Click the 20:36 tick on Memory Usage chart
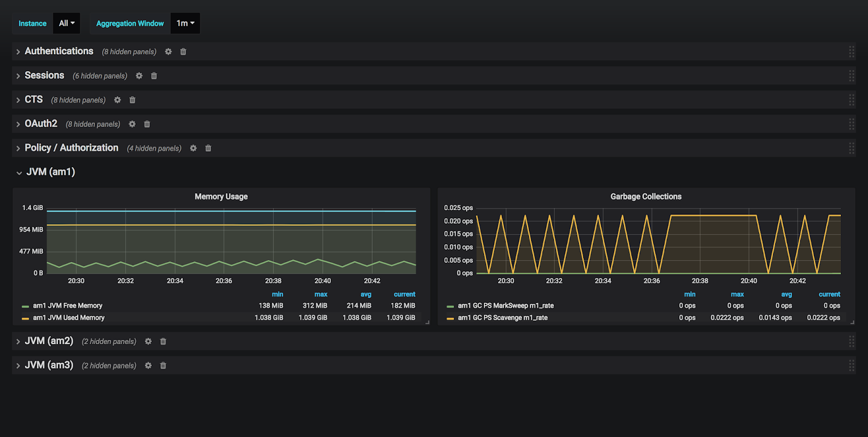Image resolution: width=868 pixels, height=437 pixels. click(224, 281)
